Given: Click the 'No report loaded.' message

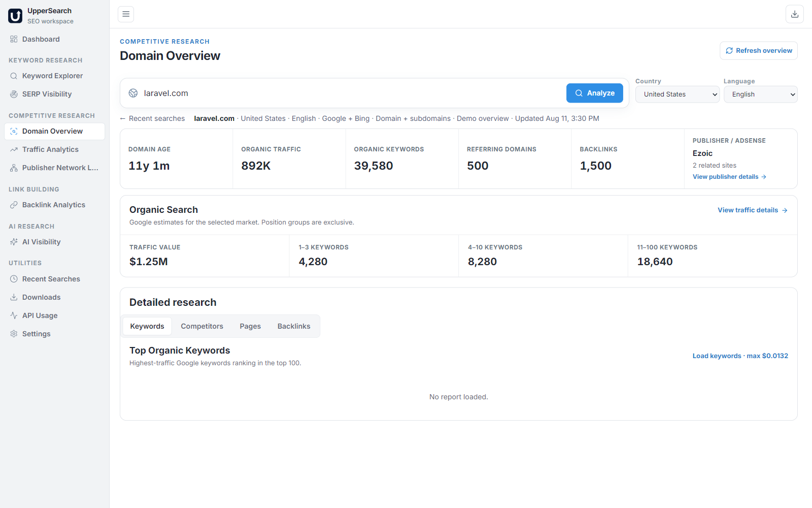Looking at the screenshot, I should [459, 397].
